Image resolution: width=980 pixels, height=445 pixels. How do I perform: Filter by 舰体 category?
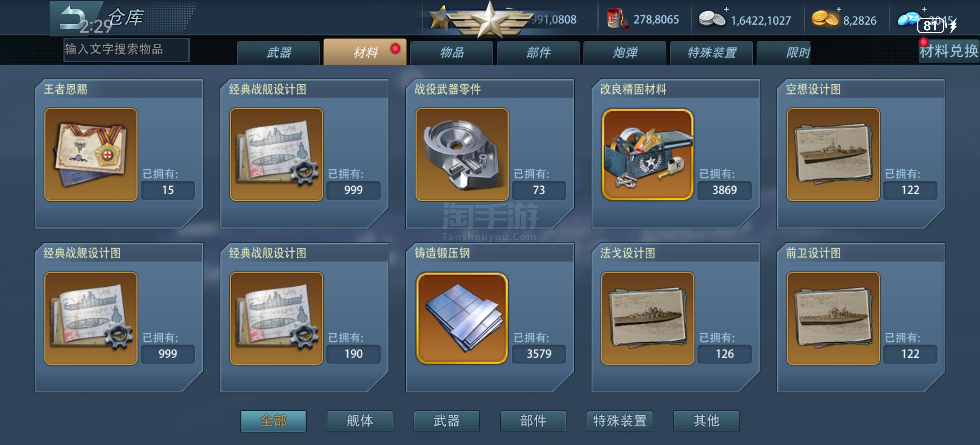pos(360,421)
